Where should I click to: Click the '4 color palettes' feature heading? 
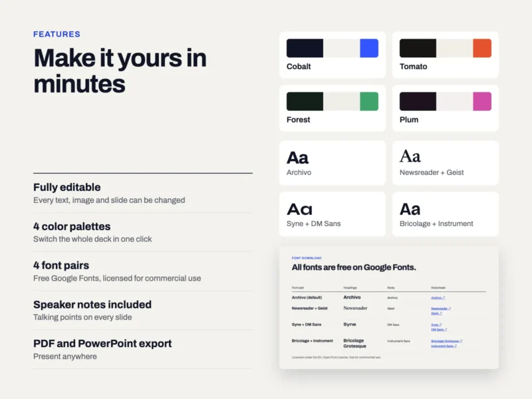72,226
